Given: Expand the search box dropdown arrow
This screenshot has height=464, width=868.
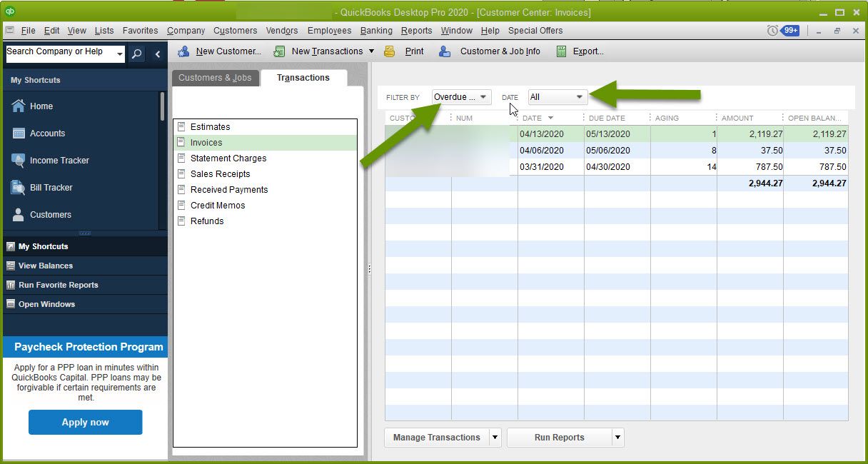Looking at the screenshot, I should [119, 55].
